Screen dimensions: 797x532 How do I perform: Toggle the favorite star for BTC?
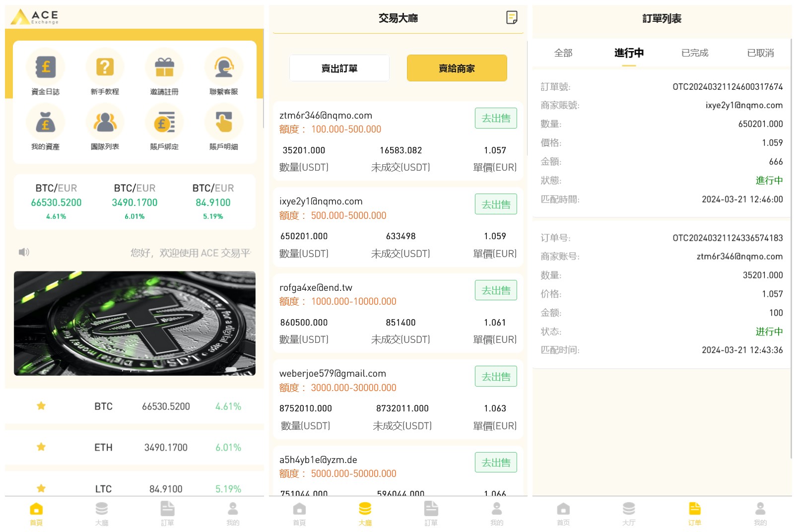point(41,406)
